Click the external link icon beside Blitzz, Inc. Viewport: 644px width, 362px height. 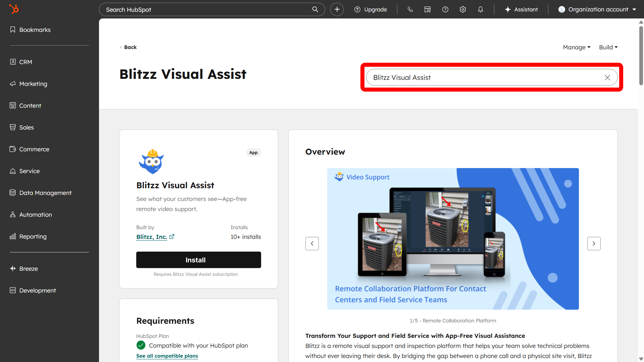pos(172,237)
